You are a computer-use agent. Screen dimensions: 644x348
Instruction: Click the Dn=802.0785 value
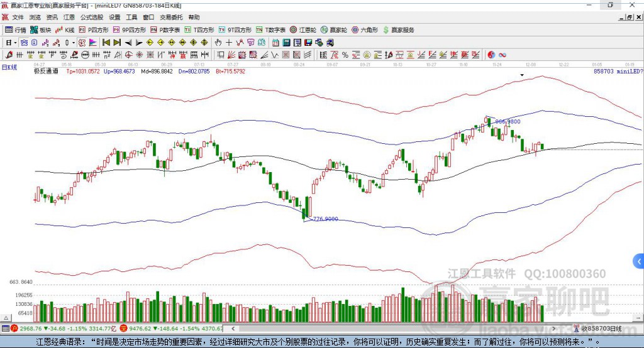coord(194,71)
